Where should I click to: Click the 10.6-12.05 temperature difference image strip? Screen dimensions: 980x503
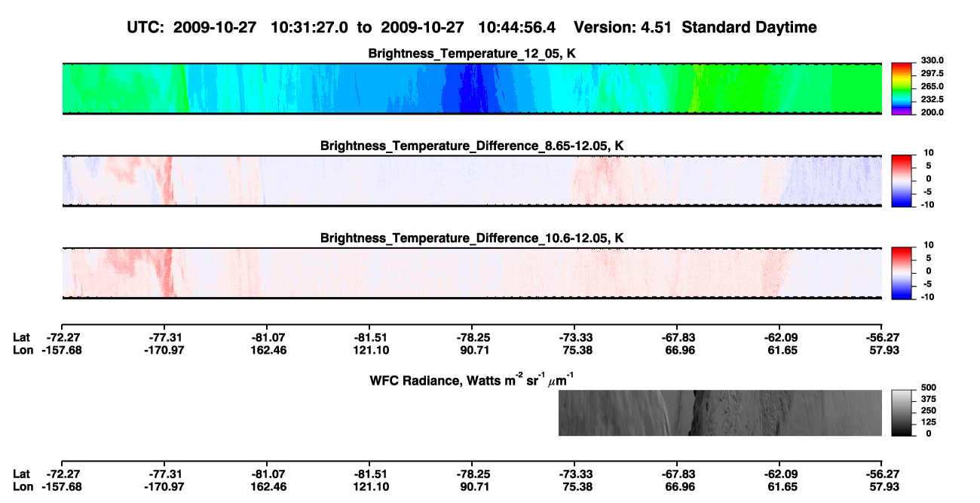pyautogui.click(x=472, y=273)
